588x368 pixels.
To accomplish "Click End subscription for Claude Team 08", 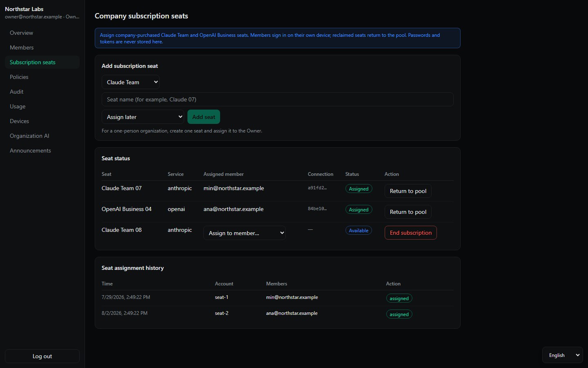I will click(x=411, y=233).
